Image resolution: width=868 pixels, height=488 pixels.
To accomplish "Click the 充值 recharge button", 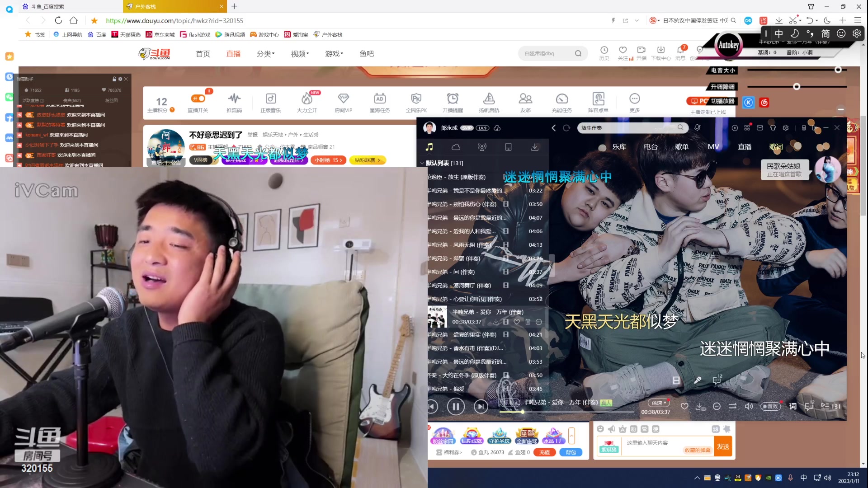I will 544,452.
